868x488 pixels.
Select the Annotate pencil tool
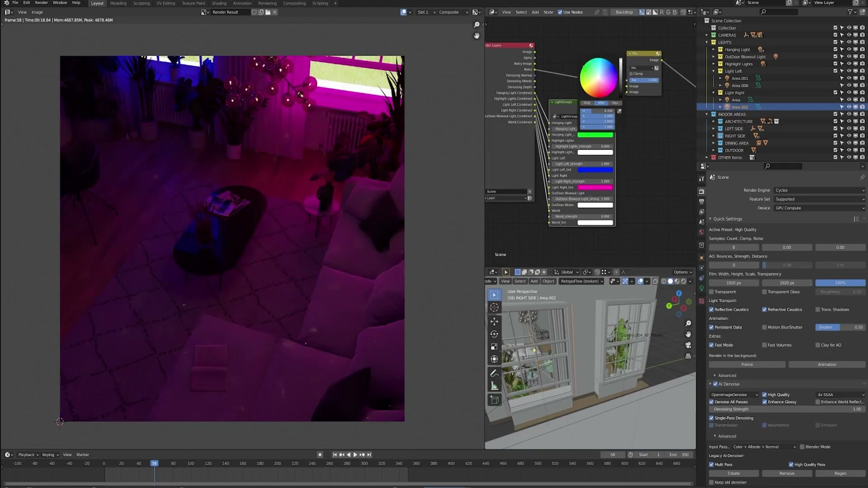(494, 373)
